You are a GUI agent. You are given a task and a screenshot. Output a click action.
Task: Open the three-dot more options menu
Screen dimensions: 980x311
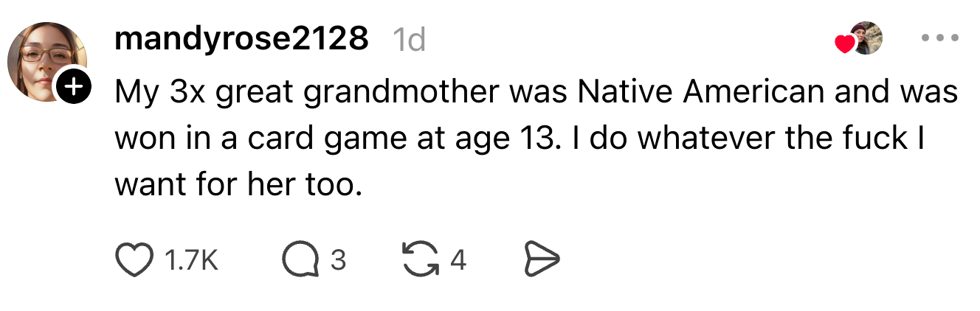point(940,38)
